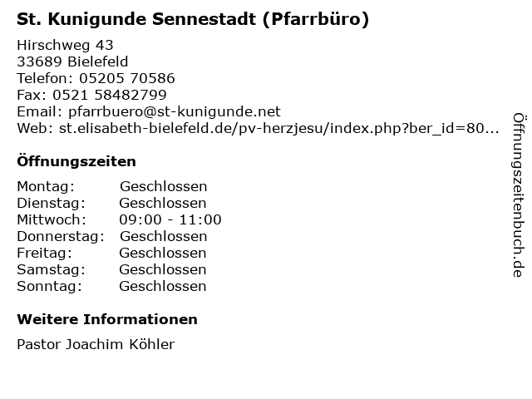This screenshot has width=532, height=399.
Task: Click Mittwoch hours 09:00 - 11:00
Action: pos(170,219)
